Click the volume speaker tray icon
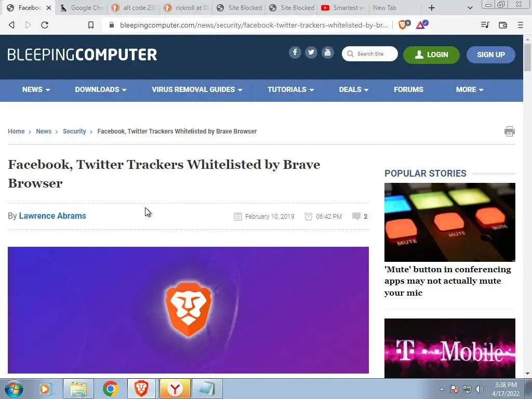 (480, 389)
